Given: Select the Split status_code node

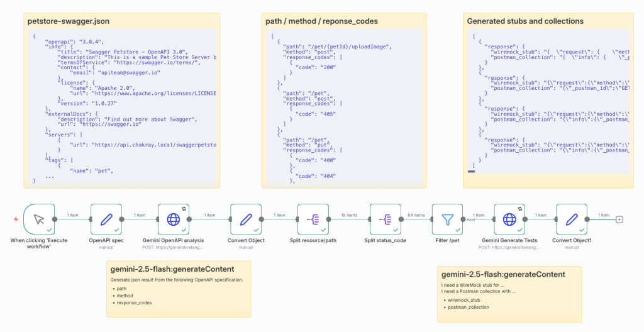Looking at the screenshot, I should 385,219.
